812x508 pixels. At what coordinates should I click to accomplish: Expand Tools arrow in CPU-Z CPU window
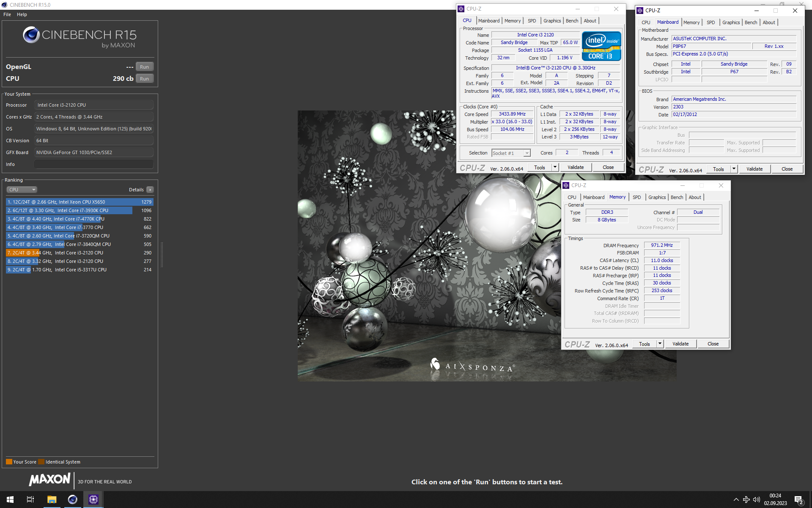555,167
